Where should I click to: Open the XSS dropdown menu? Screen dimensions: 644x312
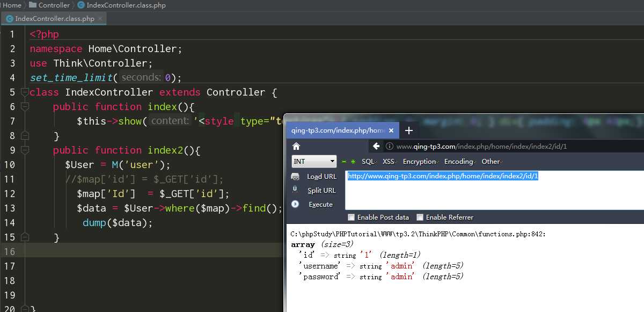pos(390,162)
